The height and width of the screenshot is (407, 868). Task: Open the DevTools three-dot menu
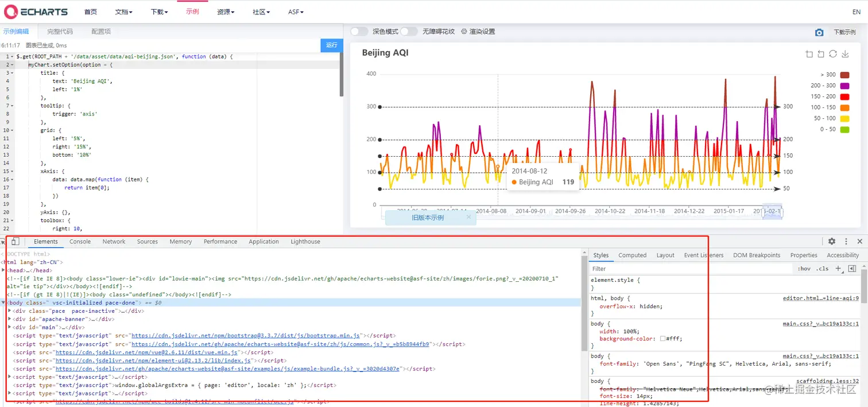click(846, 242)
